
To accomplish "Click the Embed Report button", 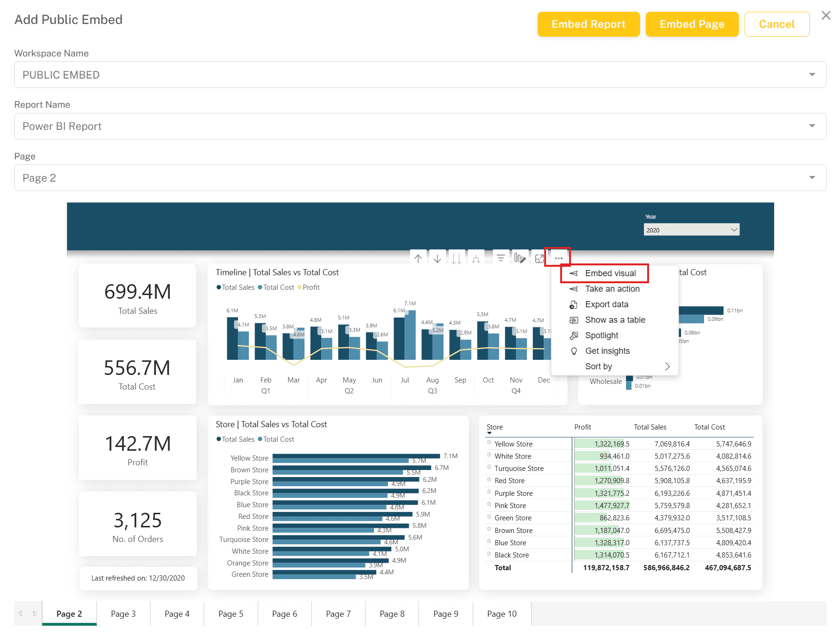I will click(588, 24).
